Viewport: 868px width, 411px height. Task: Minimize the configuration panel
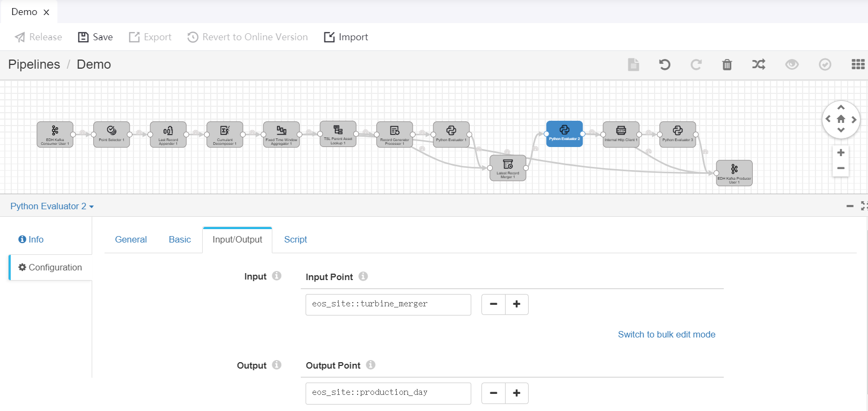click(850, 206)
